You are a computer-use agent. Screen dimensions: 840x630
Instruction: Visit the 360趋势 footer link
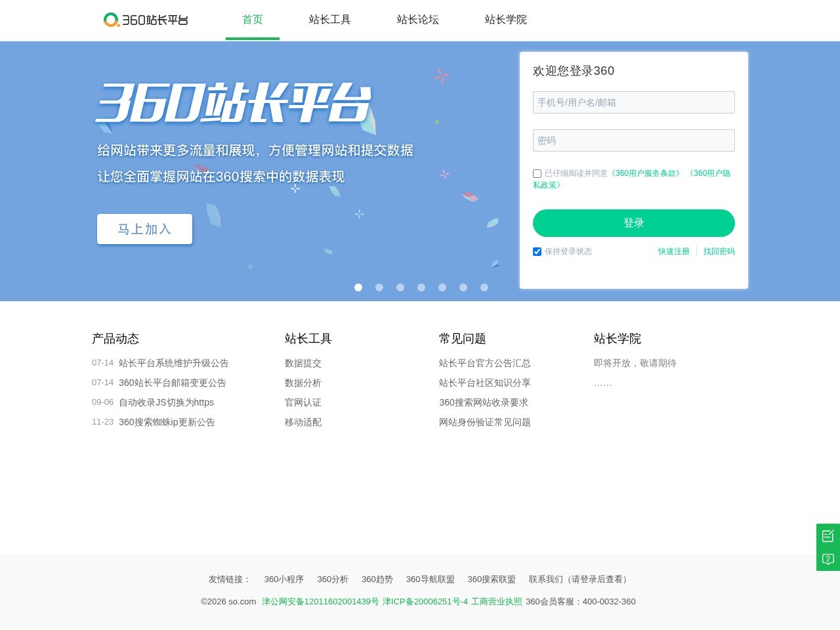[377, 579]
